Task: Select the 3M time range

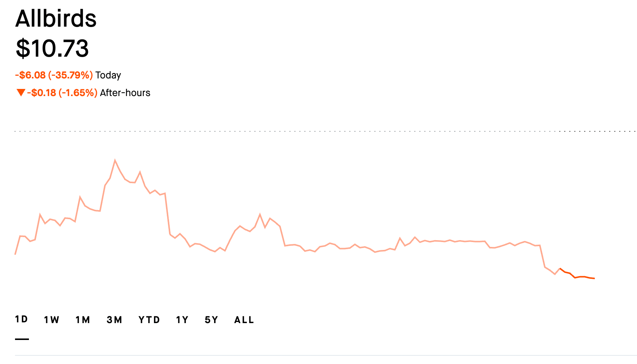Action: (114, 320)
